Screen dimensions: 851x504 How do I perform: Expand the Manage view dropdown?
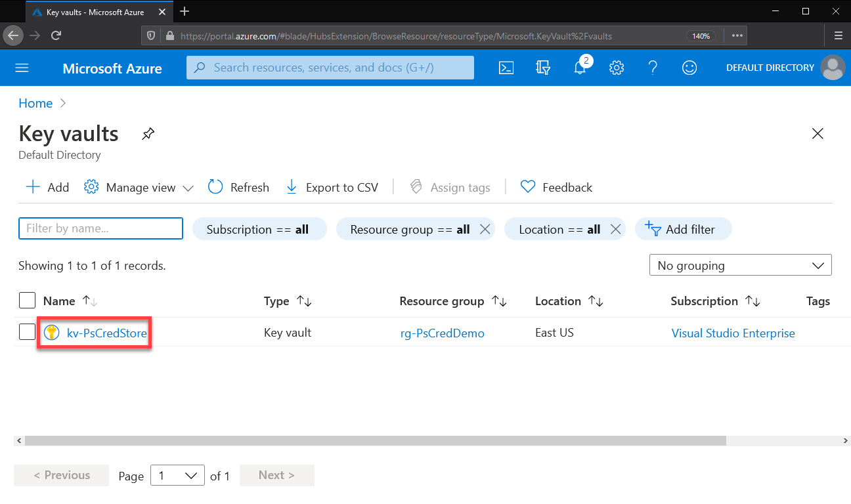click(139, 187)
